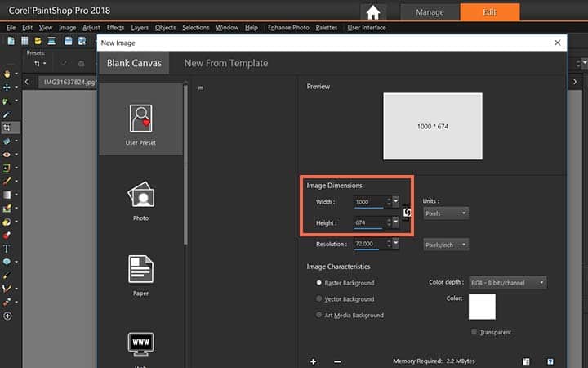Open the Width value dropdown arrow

395,202
